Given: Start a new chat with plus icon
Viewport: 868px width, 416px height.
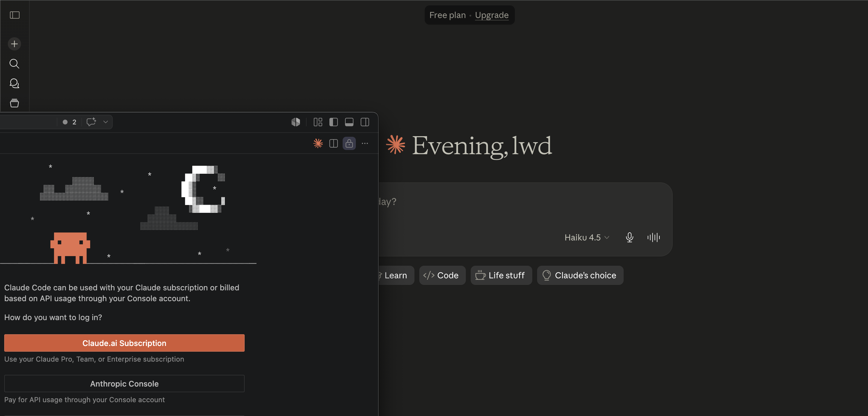Looking at the screenshot, I should (14, 44).
